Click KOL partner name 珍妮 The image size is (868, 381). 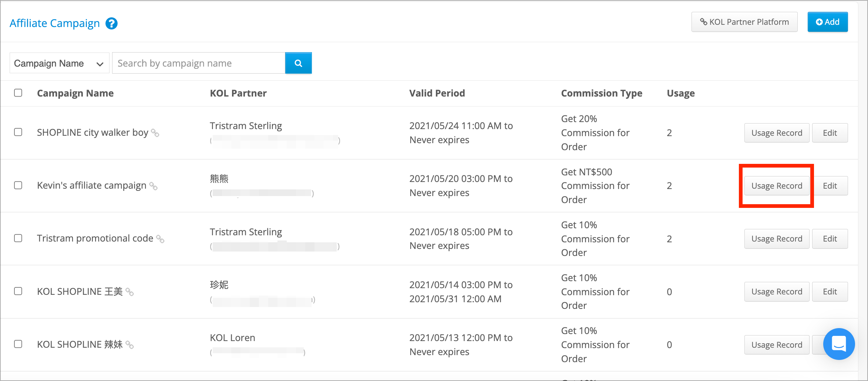click(x=219, y=285)
